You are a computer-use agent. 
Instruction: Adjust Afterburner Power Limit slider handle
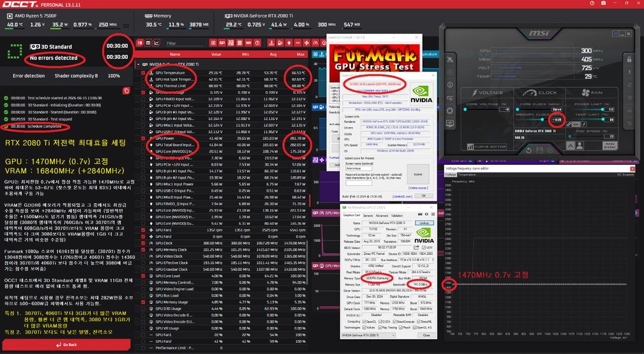tap(602, 109)
